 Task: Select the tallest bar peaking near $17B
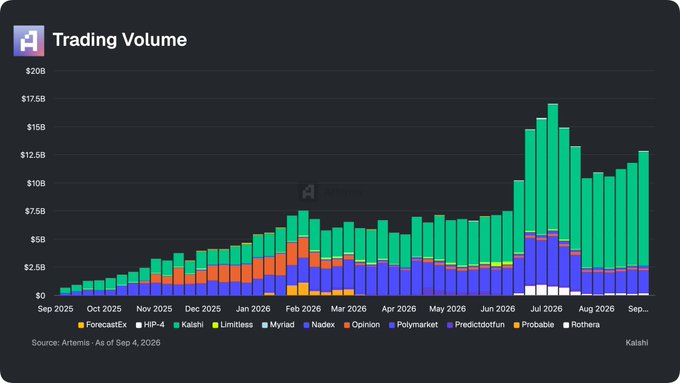click(x=552, y=200)
